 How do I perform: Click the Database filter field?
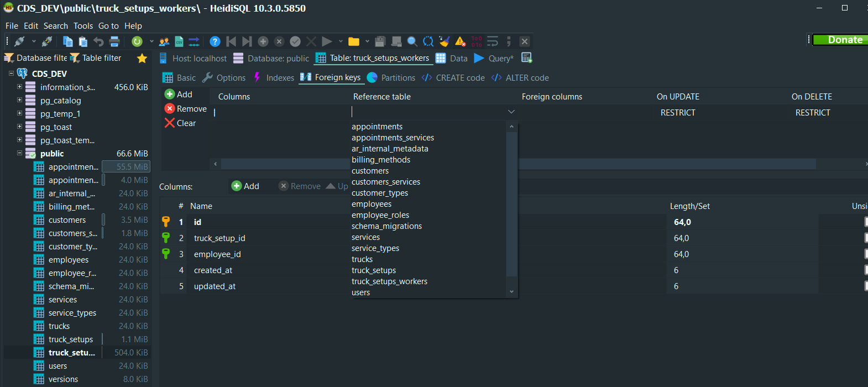point(36,58)
